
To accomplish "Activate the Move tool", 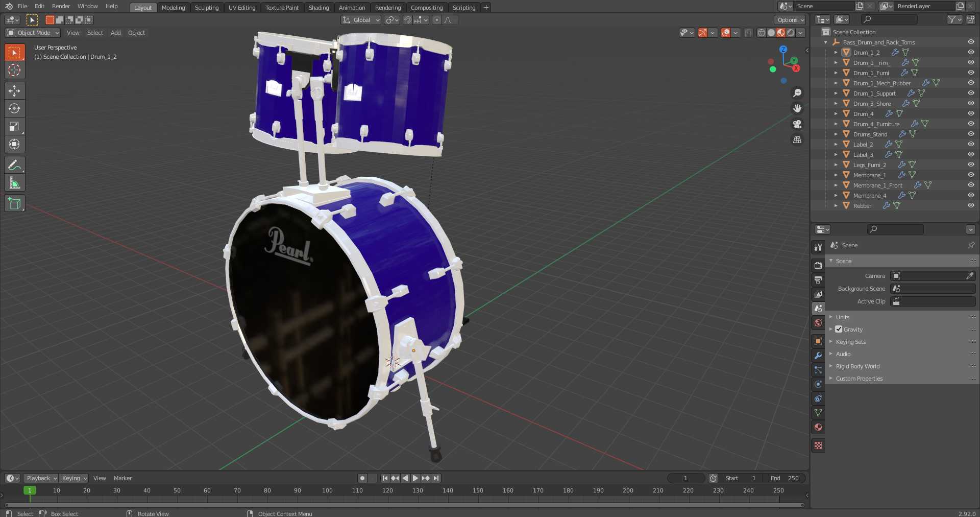I will coord(14,91).
